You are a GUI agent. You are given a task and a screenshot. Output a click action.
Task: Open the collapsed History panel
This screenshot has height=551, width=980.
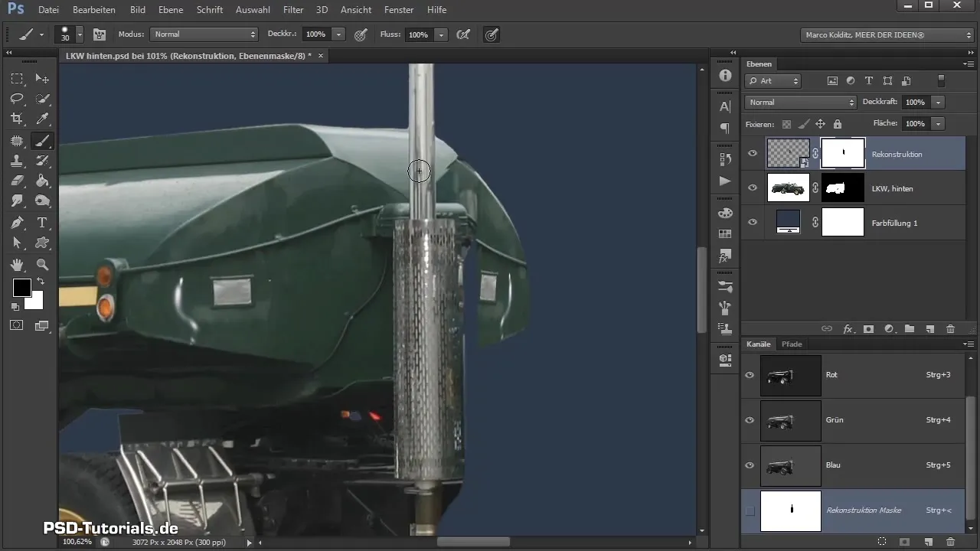coord(725,159)
